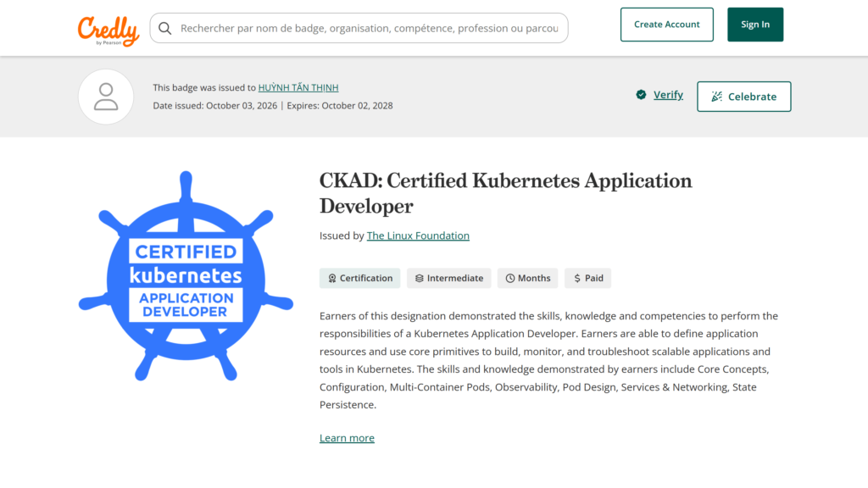Click the Sign In button
The width and height of the screenshot is (868, 488).
coord(755,25)
